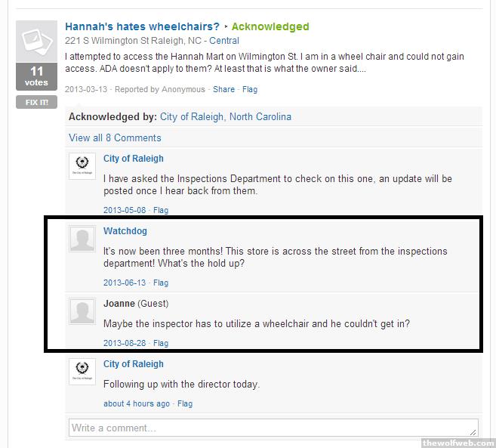Click City of Raleigh avatar on first comment
The width and height of the screenshot is (496, 448).
(82, 166)
